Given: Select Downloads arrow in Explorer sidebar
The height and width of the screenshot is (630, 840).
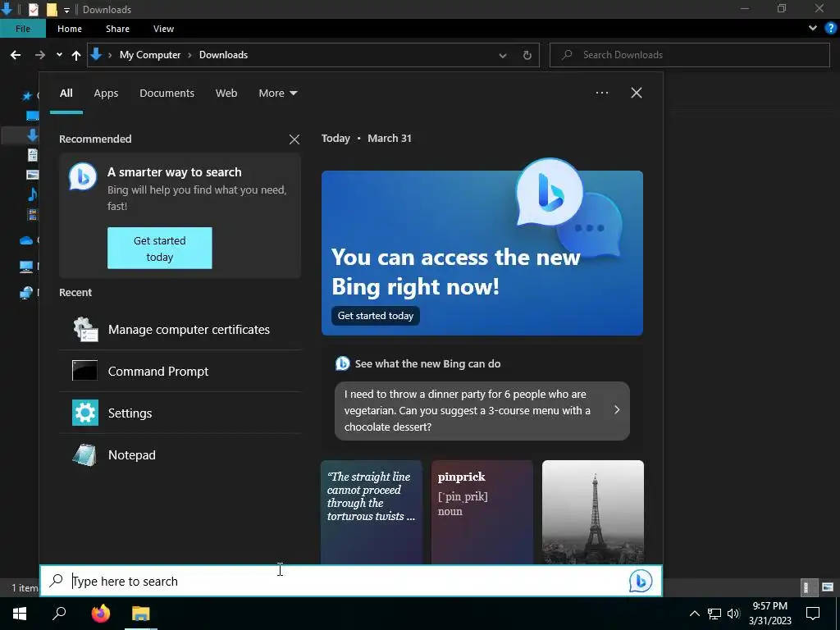Looking at the screenshot, I should 32,135.
